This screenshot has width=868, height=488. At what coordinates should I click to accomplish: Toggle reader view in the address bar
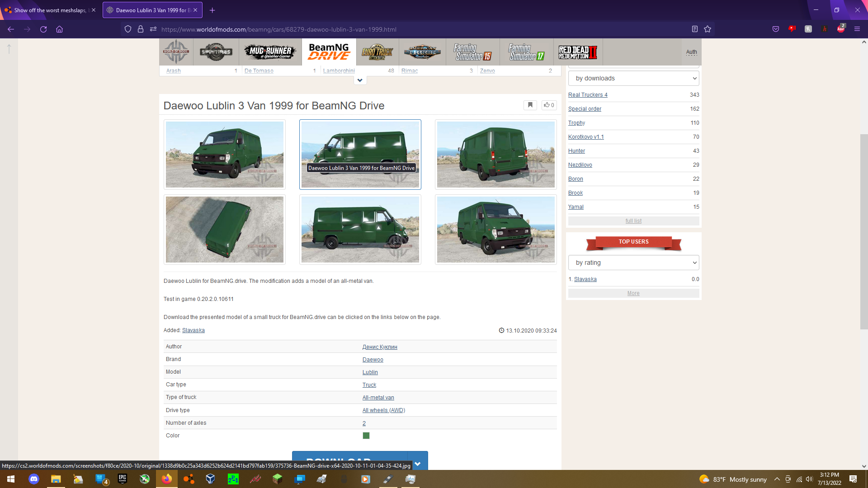click(x=695, y=29)
